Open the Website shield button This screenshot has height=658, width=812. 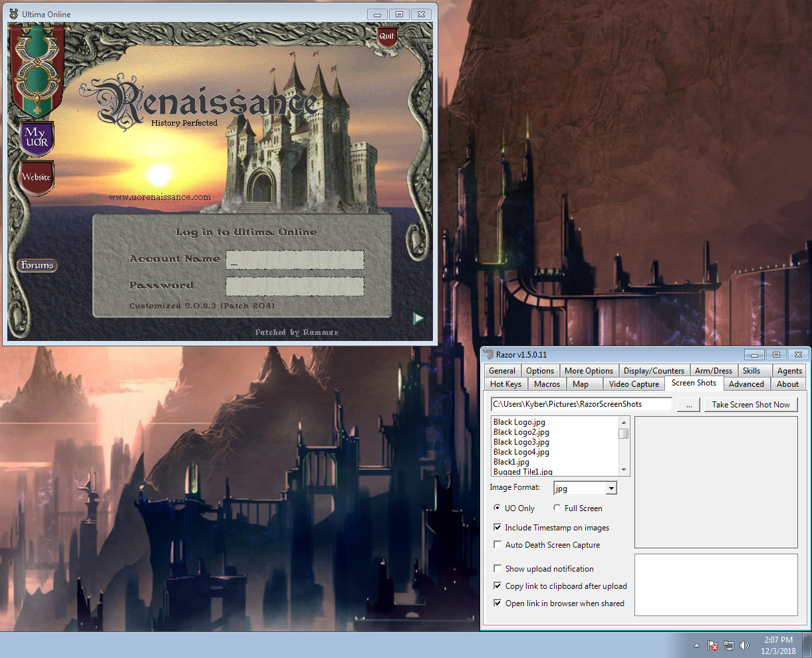[x=36, y=177]
